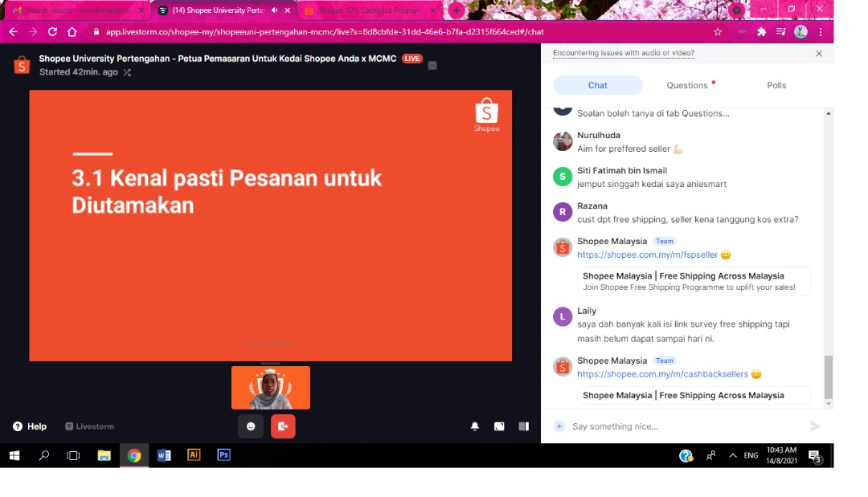Open the Chrome profile avatar
Image resolution: width=868 pixels, height=497 pixels.
click(800, 32)
